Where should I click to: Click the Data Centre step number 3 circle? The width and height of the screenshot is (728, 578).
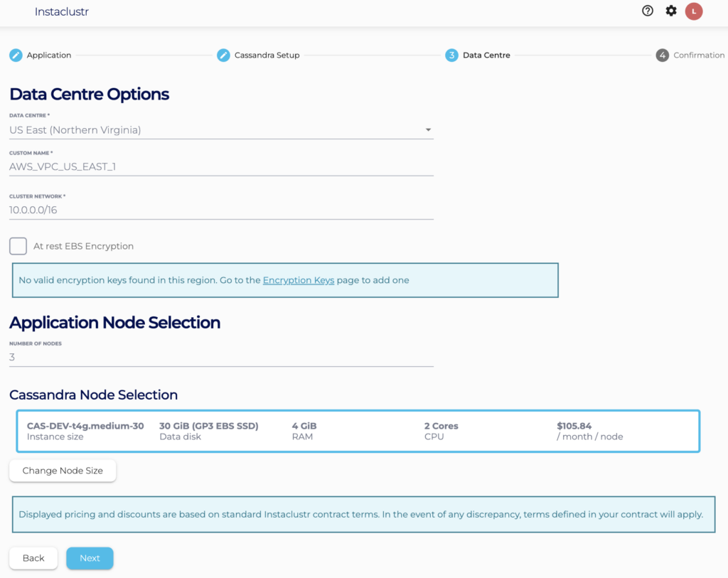[x=451, y=55]
